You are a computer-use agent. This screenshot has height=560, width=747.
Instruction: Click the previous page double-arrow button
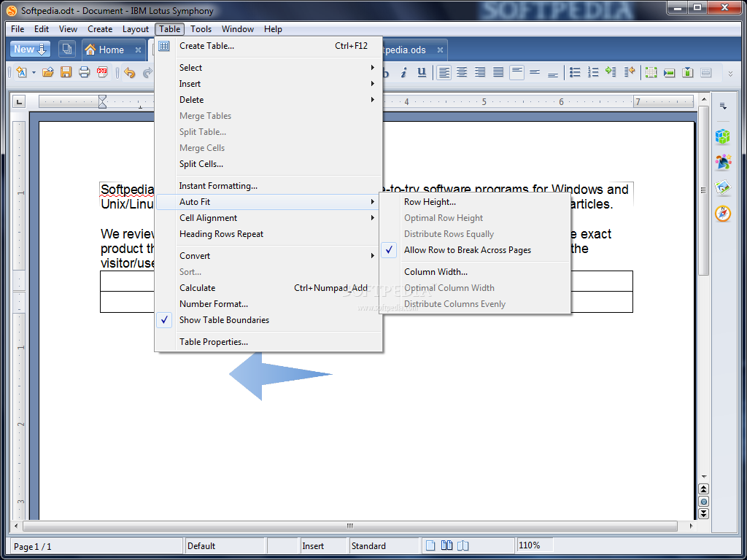click(704, 489)
